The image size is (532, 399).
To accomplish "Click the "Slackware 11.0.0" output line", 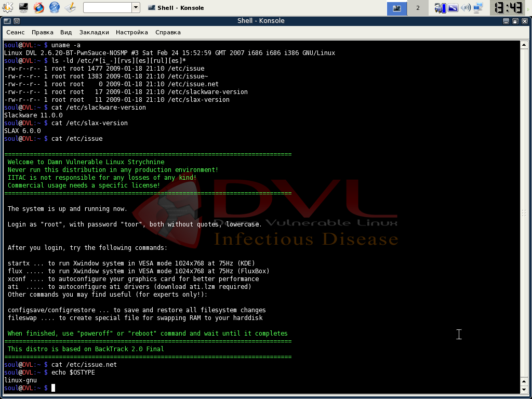I will point(33,115).
